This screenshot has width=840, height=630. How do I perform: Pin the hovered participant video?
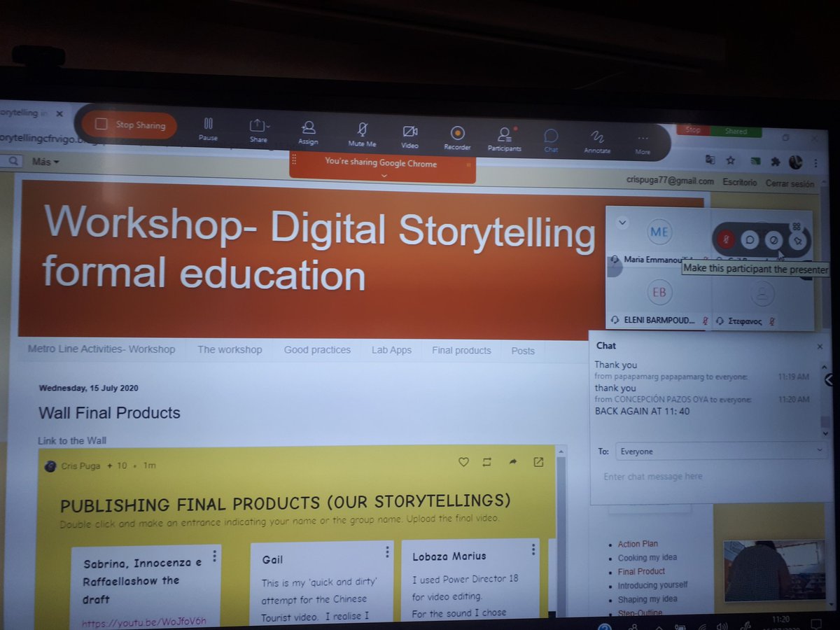[797, 241]
